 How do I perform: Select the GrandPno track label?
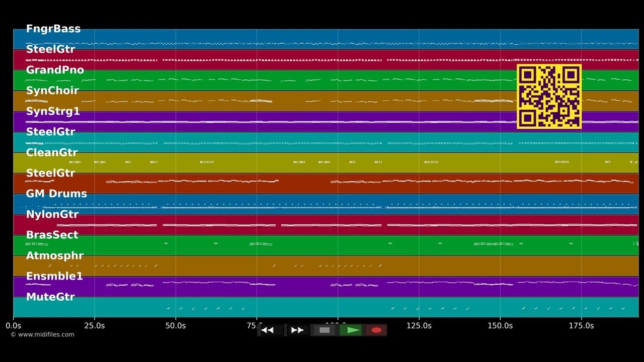point(55,70)
